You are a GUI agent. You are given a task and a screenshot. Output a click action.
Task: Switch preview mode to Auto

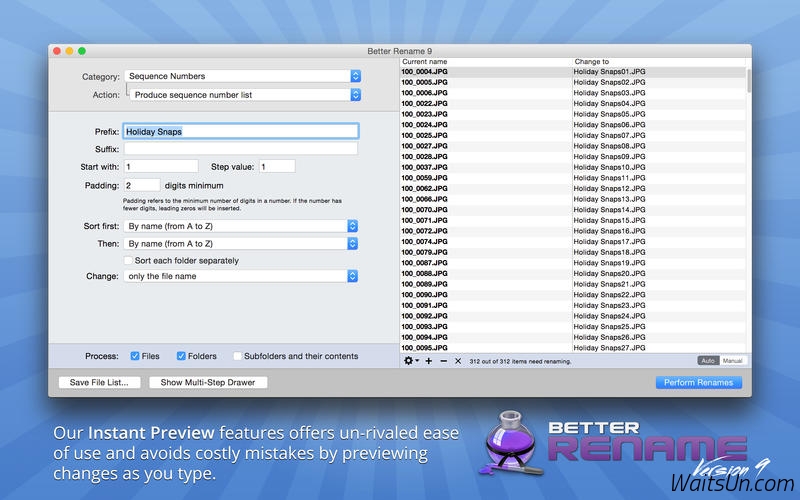coord(708,361)
